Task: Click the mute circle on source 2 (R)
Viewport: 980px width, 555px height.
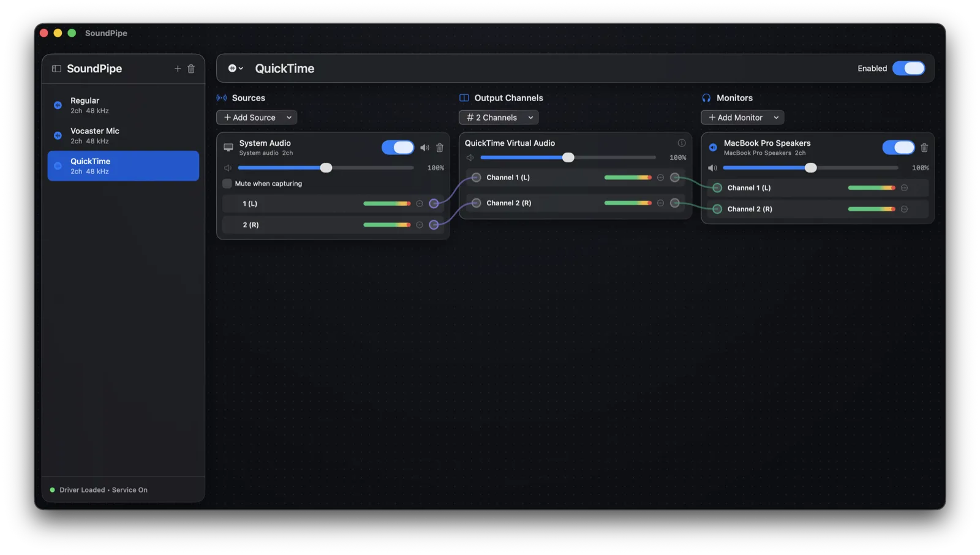Action: [x=420, y=225]
